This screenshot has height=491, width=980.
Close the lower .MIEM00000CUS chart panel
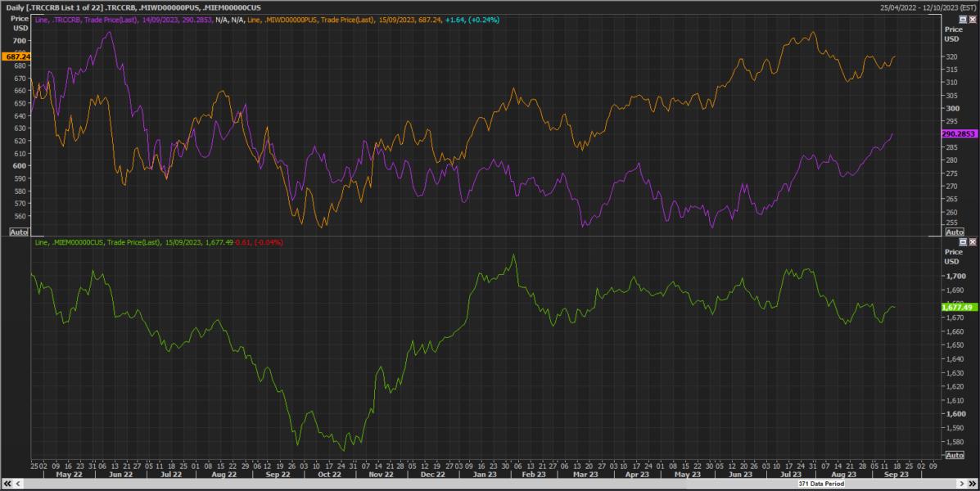[973, 241]
